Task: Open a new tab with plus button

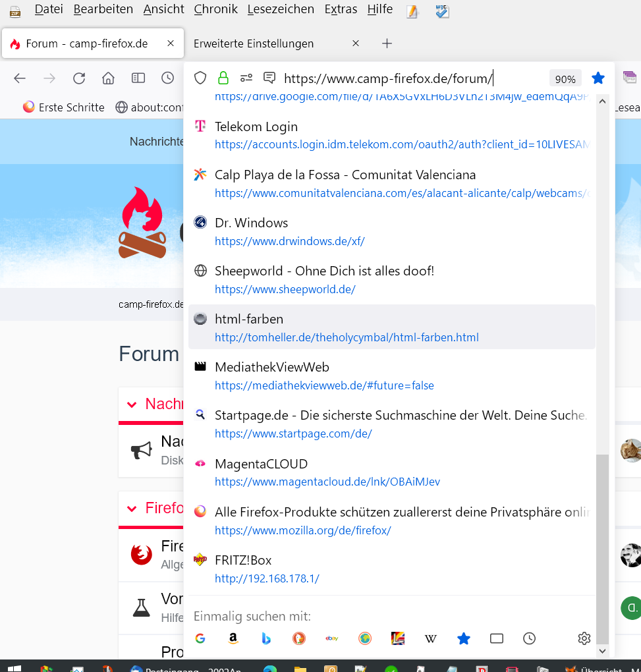Action: (x=387, y=43)
